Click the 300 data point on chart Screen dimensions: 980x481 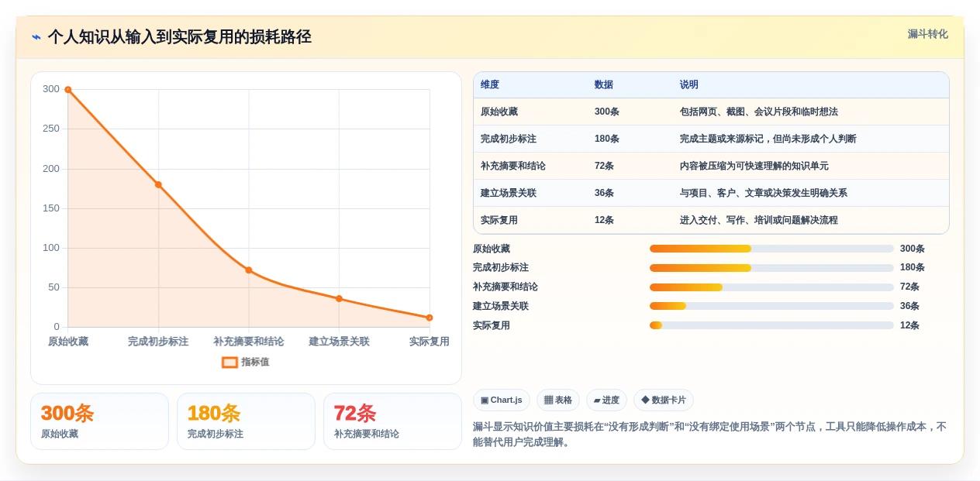point(68,90)
